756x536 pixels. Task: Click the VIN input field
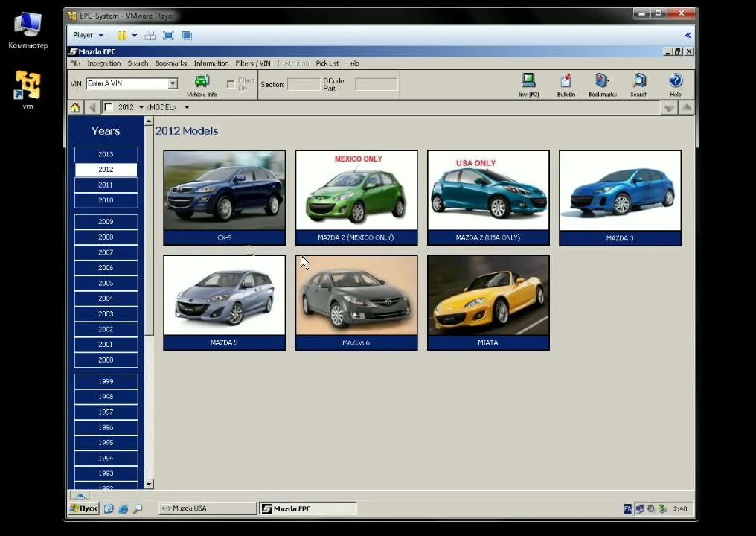point(127,83)
